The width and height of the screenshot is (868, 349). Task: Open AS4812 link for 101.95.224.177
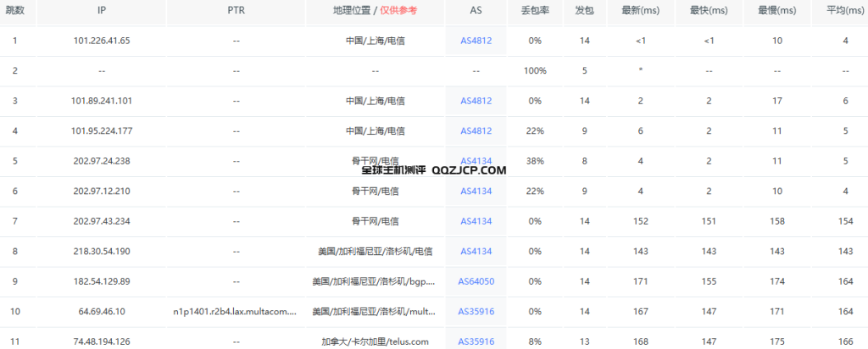coord(476,131)
